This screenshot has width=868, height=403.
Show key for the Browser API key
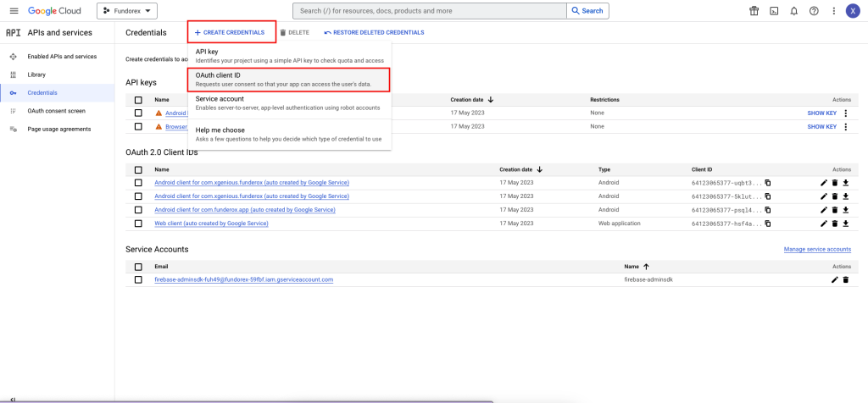pos(821,127)
